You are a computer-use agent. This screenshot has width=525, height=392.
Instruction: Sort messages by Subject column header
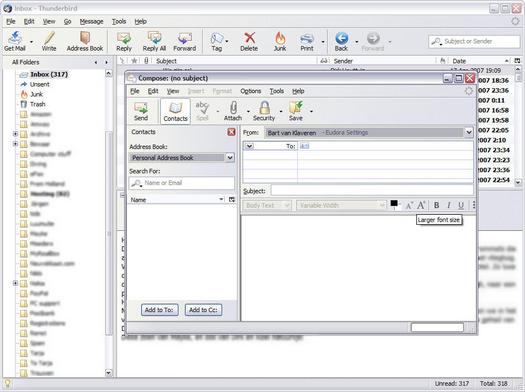(234, 61)
